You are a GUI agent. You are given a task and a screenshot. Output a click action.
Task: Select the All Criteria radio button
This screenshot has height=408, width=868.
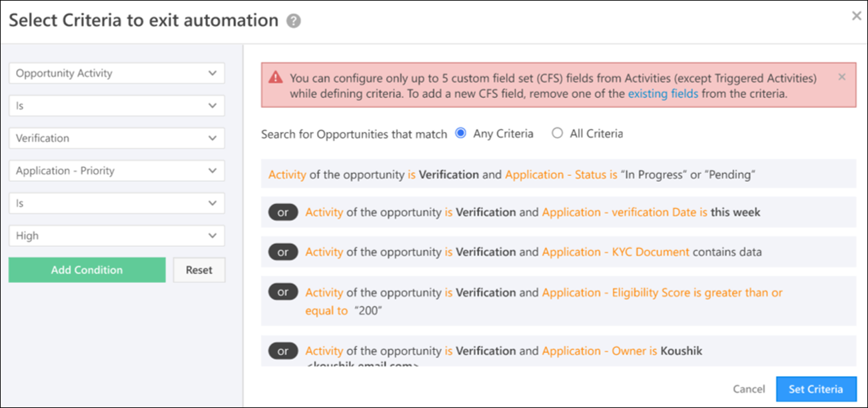tap(557, 133)
